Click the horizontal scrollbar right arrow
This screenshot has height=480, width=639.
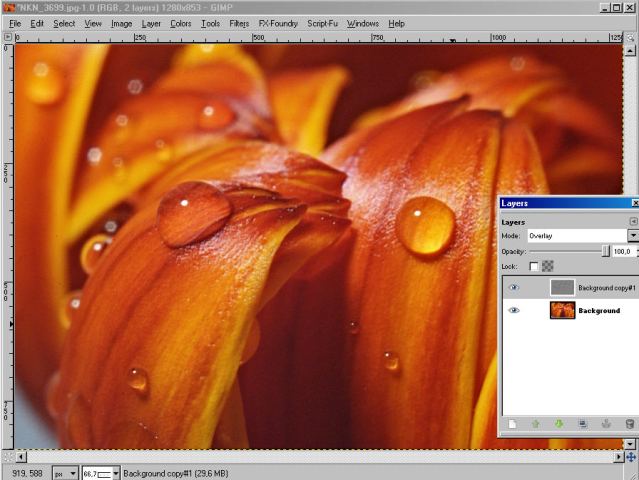point(619,457)
